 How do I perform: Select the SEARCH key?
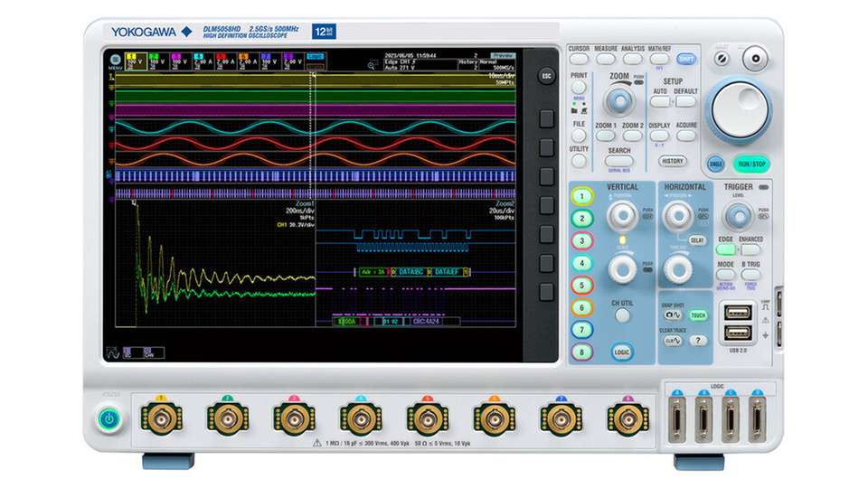(618, 161)
